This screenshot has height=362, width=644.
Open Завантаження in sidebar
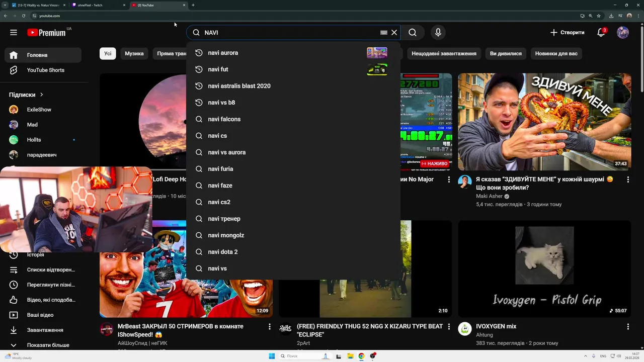(x=43, y=330)
